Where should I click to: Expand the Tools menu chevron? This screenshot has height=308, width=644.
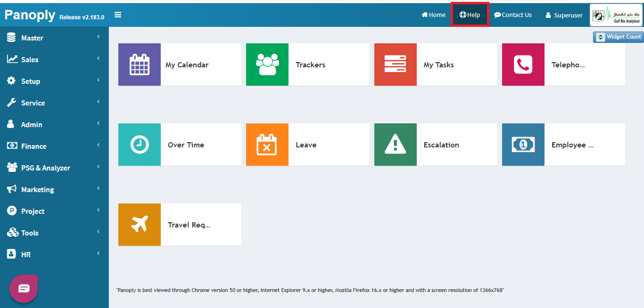coord(99,232)
